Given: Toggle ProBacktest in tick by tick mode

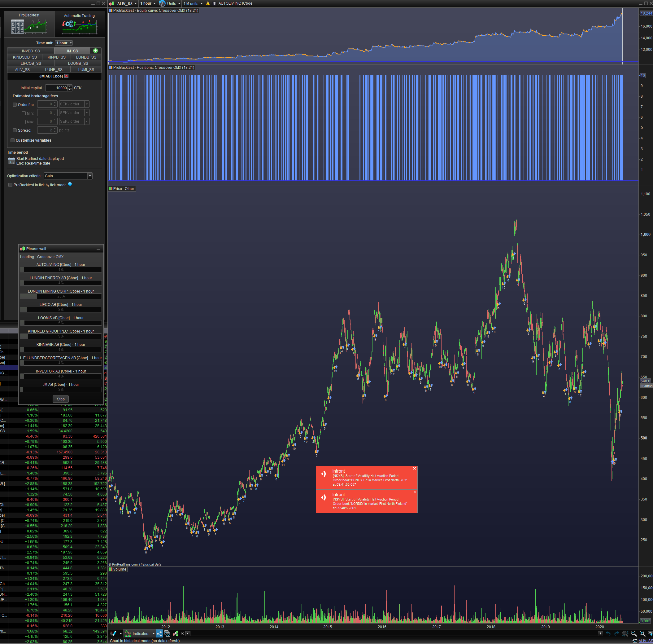Looking at the screenshot, I should pos(11,185).
